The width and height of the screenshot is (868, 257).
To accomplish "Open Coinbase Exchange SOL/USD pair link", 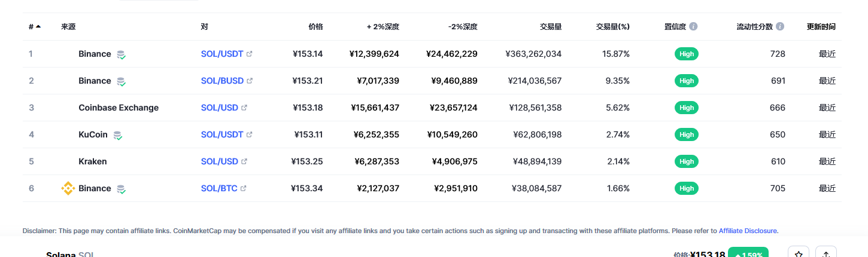I will click(219, 108).
